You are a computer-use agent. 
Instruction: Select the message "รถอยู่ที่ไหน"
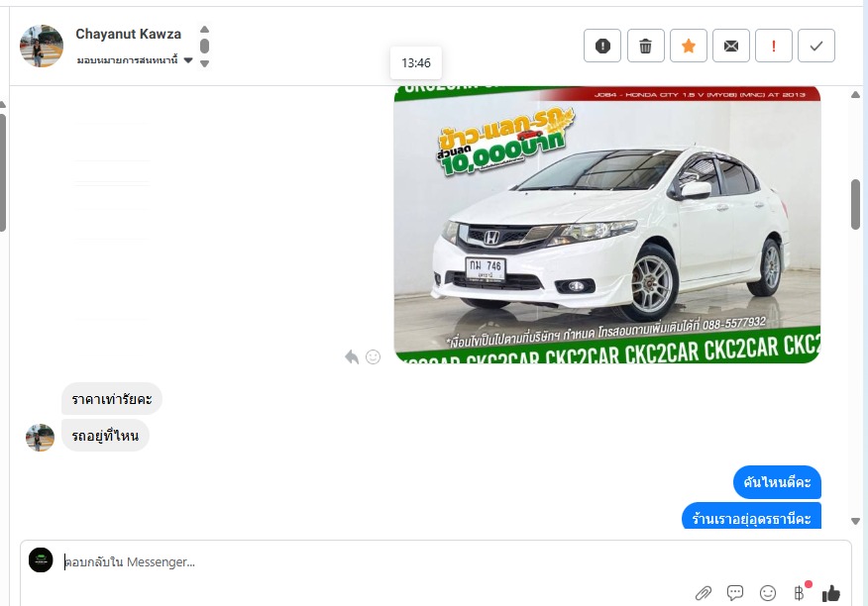tap(105, 436)
